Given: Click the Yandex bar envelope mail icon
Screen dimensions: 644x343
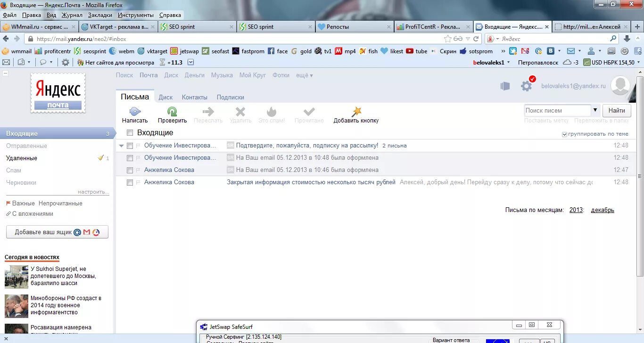Looking at the screenshot, I should (6, 62).
